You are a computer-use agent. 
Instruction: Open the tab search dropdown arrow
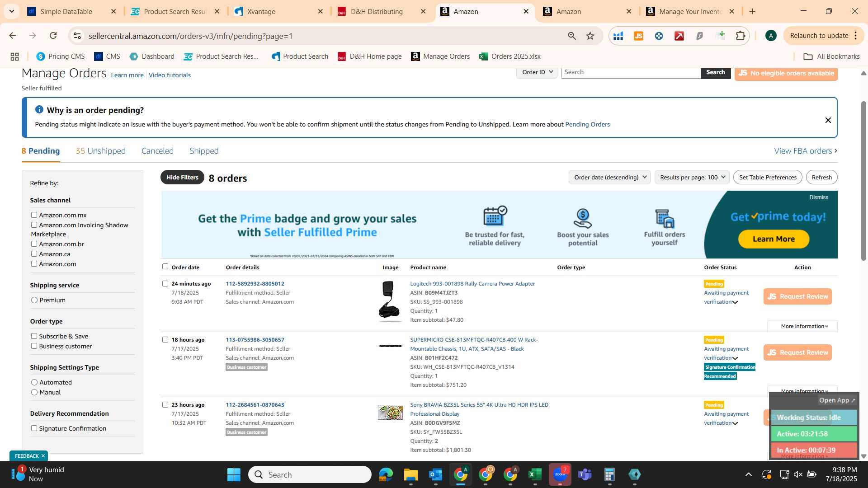tap(11, 11)
